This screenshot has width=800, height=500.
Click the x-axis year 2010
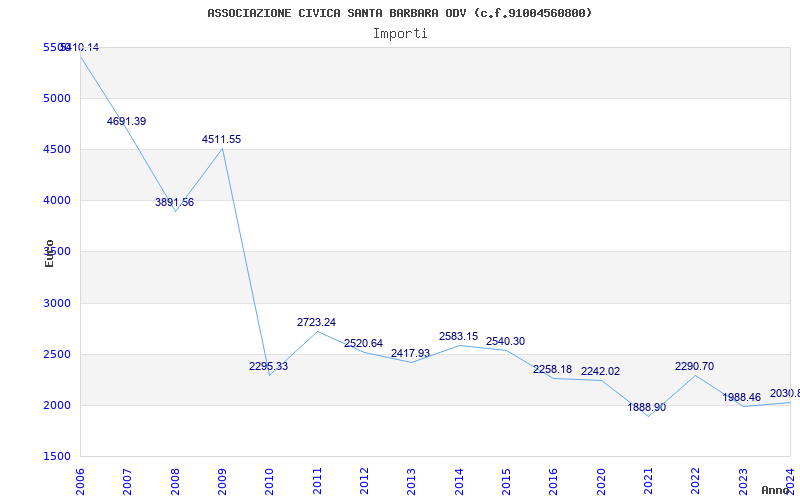tap(269, 482)
